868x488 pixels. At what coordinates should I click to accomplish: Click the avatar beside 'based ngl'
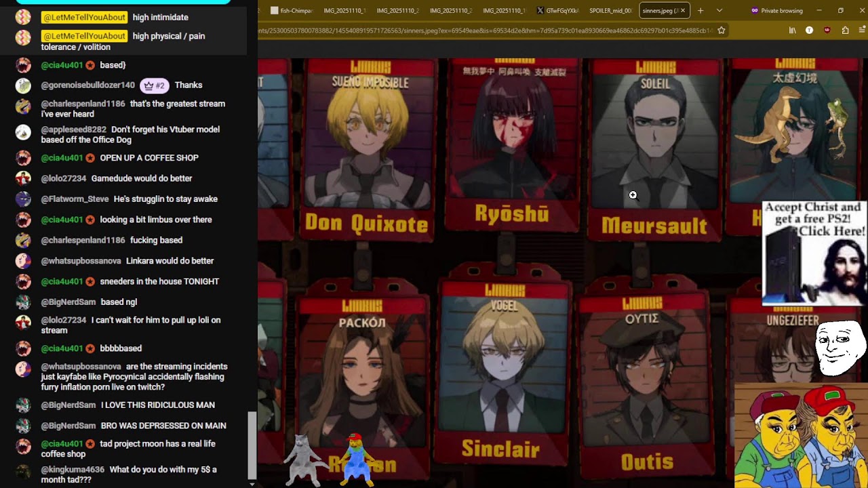pos(24,302)
